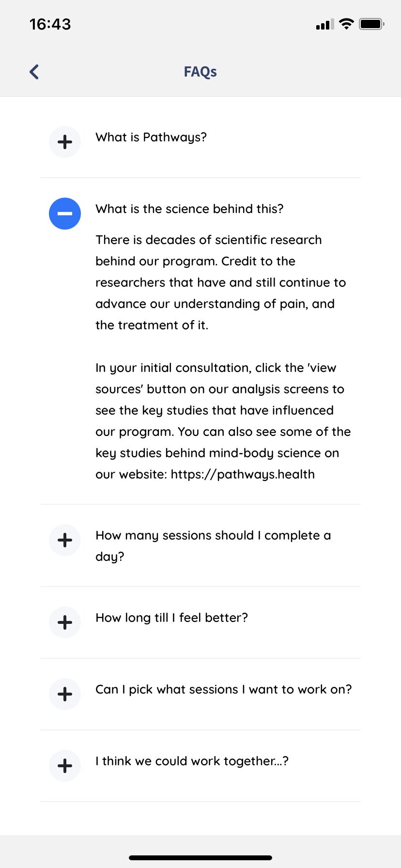Tap the battery indicator icon

click(371, 24)
